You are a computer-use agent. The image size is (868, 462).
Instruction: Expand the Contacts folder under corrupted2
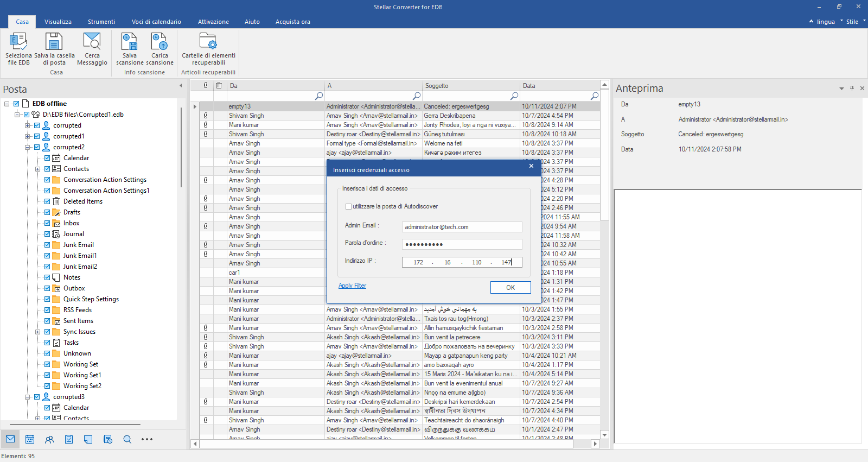click(x=37, y=169)
